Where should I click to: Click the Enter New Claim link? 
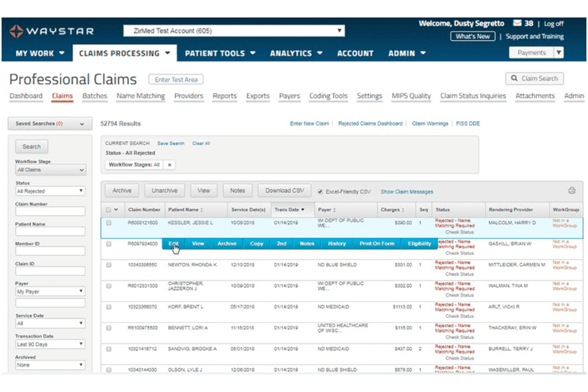(309, 124)
